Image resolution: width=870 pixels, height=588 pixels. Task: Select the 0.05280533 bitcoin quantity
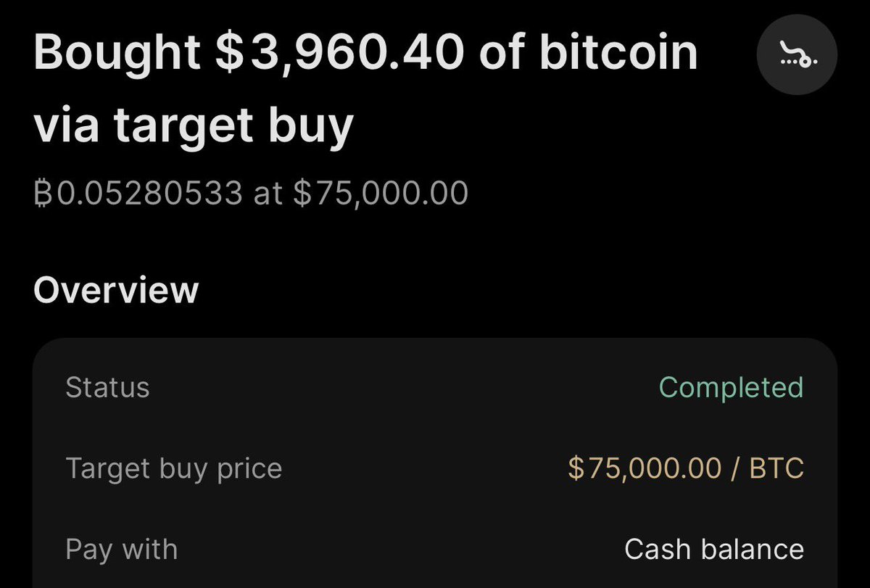(149, 194)
